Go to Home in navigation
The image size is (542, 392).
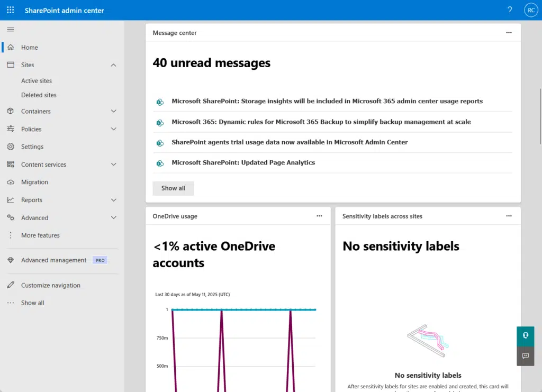30,47
